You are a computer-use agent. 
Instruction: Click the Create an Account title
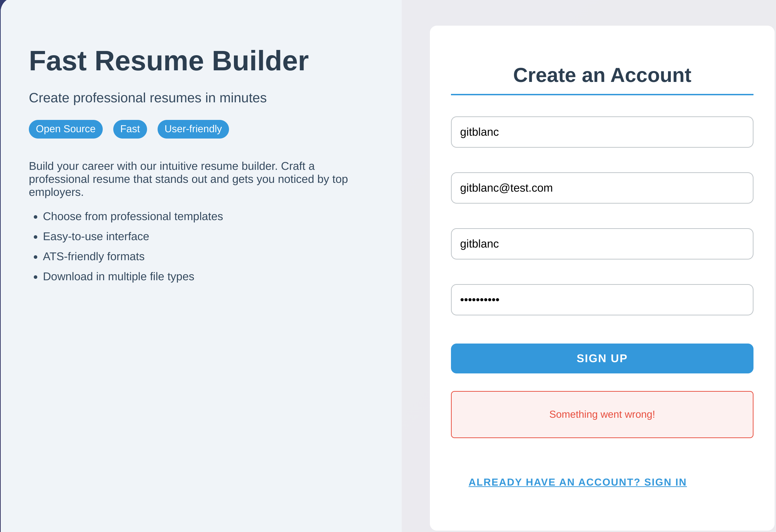click(x=602, y=75)
